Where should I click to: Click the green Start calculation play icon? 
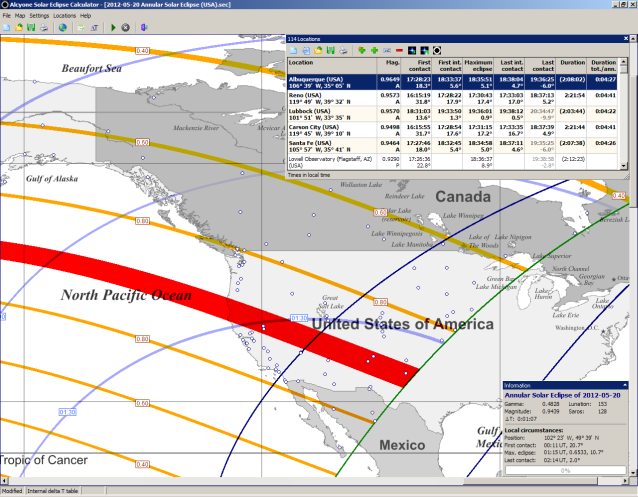point(112,28)
